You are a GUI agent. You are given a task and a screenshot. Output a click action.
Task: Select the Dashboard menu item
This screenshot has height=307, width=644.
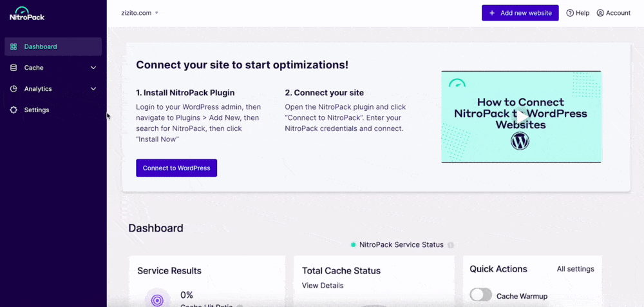[x=41, y=46]
